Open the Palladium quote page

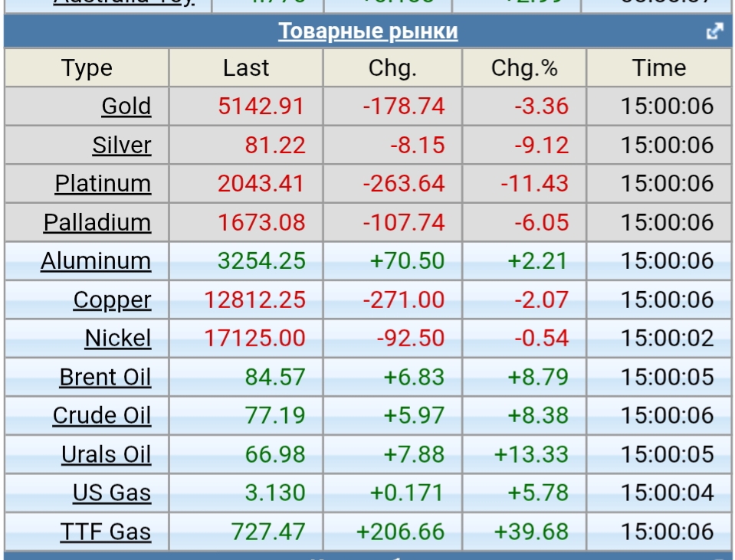[97, 223]
